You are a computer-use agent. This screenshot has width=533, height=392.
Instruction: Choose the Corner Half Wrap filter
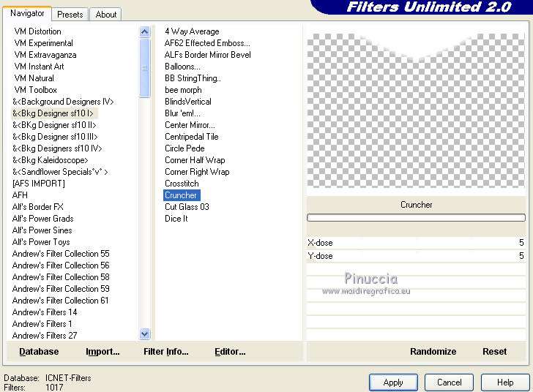coord(195,160)
